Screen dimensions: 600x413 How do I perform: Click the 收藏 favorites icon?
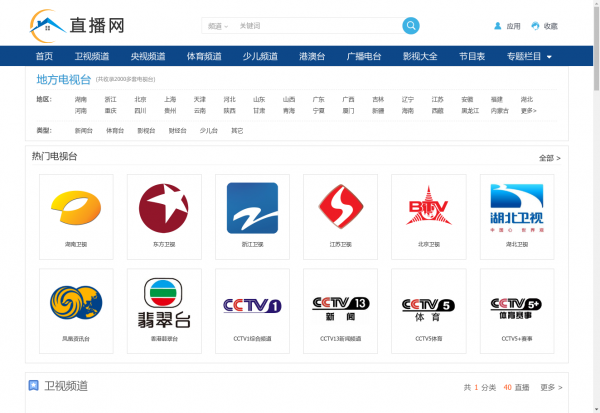535,26
